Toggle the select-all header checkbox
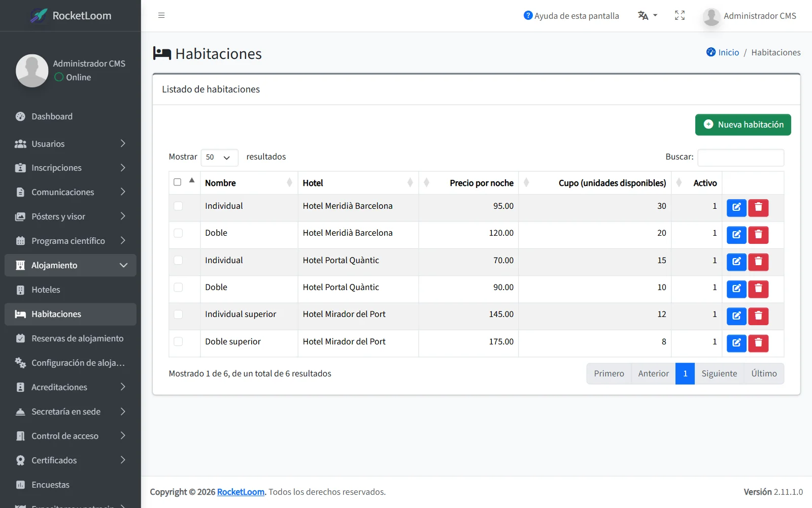This screenshot has width=812, height=508. (178, 182)
